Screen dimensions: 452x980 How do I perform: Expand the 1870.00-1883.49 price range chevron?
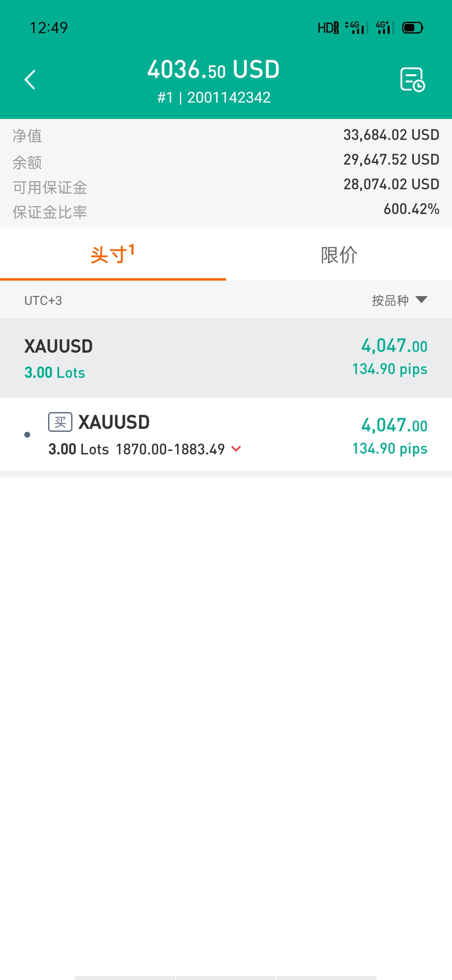coord(236,449)
